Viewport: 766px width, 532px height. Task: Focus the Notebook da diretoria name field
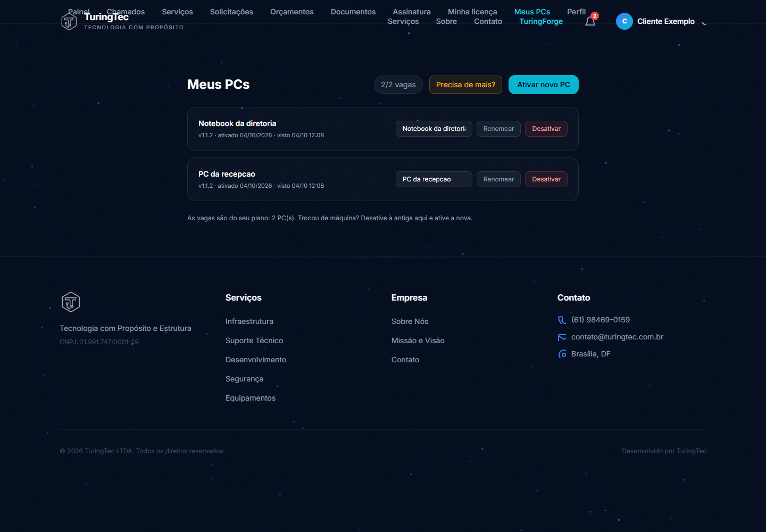pyautogui.click(x=434, y=129)
